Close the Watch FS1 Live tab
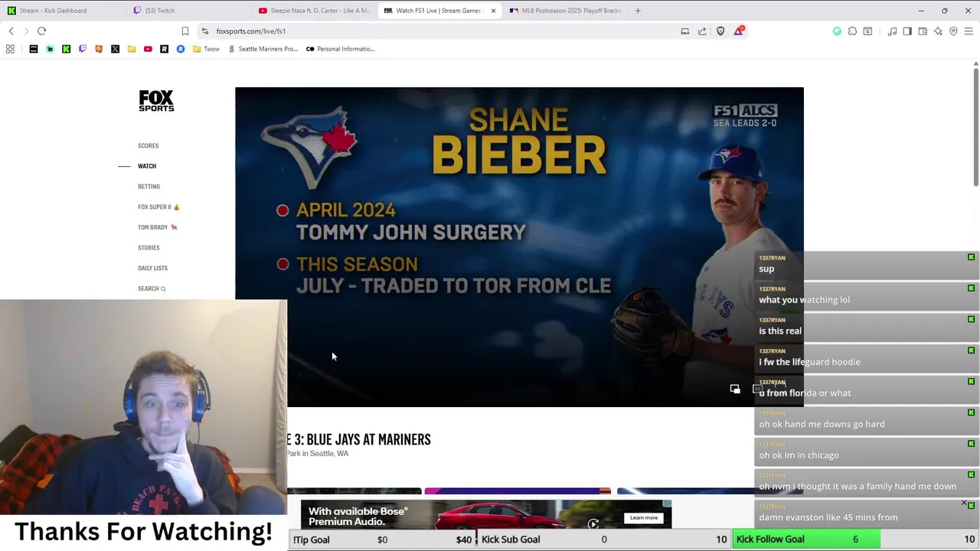 pyautogui.click(x=493, y=11)
